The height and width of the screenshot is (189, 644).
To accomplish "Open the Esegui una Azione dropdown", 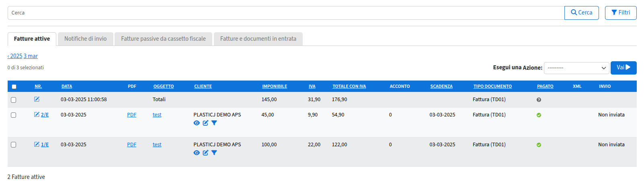I will [x=576, y=68].
